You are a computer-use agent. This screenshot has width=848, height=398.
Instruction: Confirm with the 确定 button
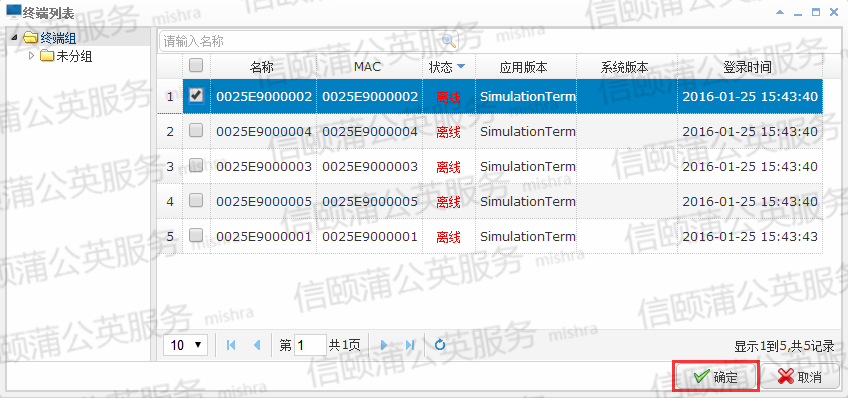717,377
